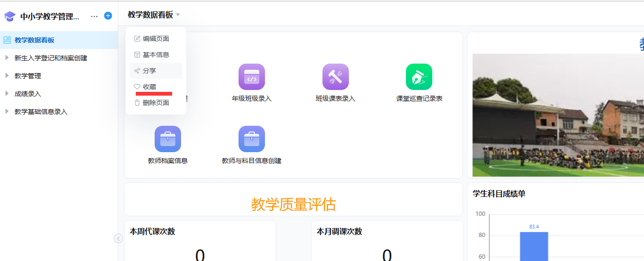Click the pencil icon beside 编辑页面

(137, 39)
